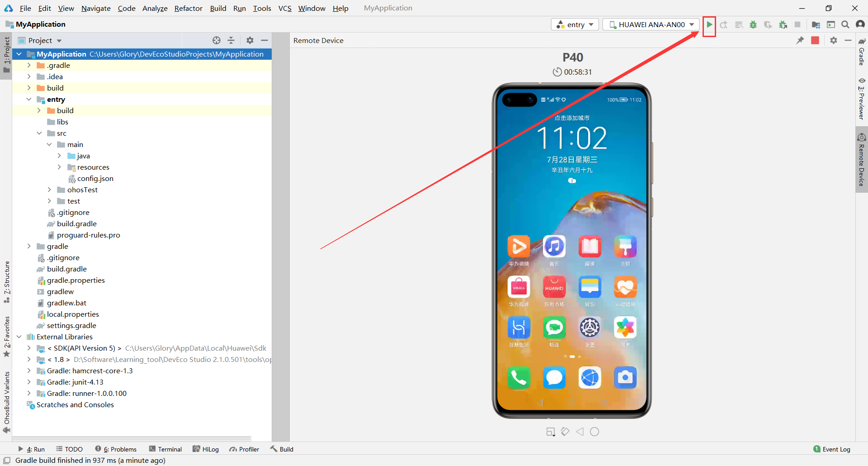The image size is (868, 466).
Task: Collapse External Libraries node
Action: pos(19,337)
